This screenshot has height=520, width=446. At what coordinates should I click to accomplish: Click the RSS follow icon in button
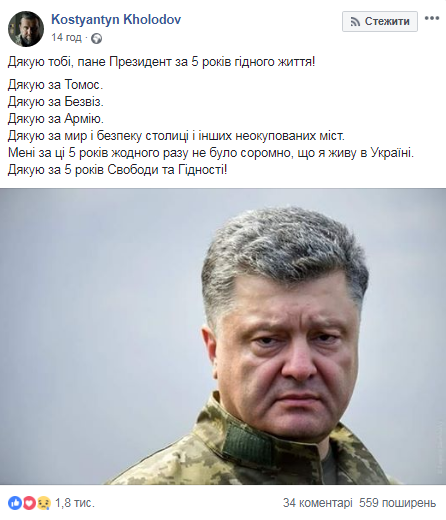coord(355,22)
